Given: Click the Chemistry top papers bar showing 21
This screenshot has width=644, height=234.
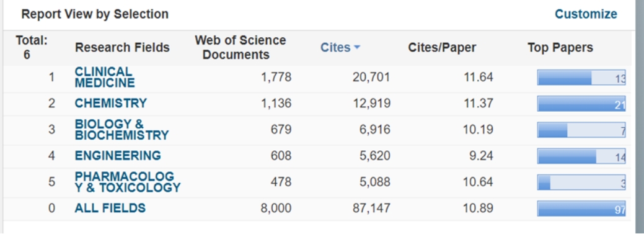Looking at the screenshot, I should point(581,104).
